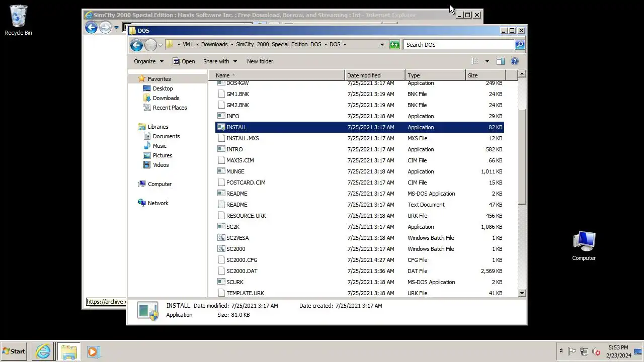Sort by the Type column header
Image resolution: width=644 pixels, height=362 pixels.
(436, 75)
